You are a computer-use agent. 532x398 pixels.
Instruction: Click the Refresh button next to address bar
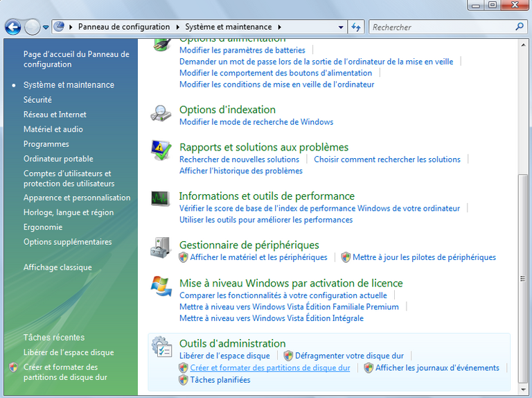pos(356,27)
